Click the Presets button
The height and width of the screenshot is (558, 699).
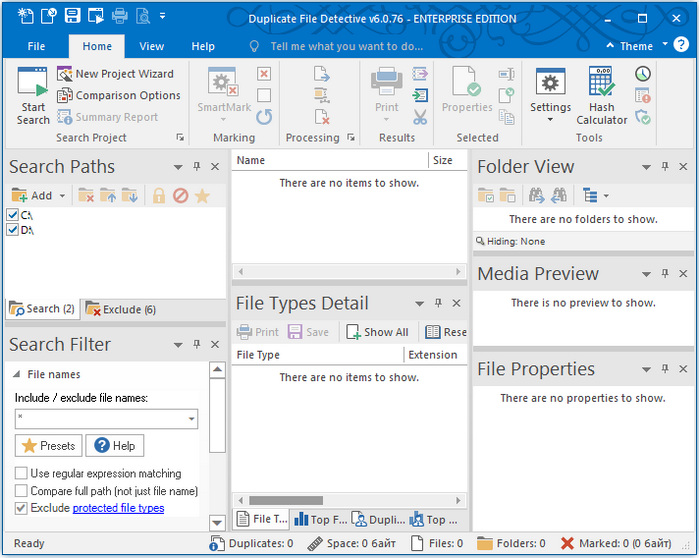tap(47, 446)
